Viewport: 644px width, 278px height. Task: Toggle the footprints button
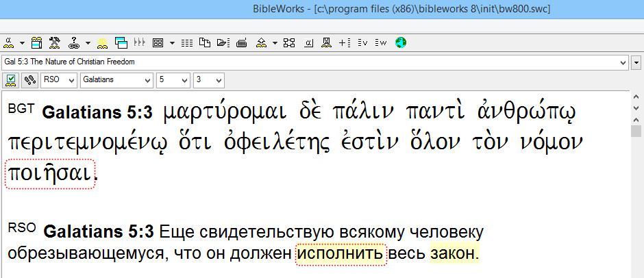pyautogui.click(x=30, y=79)
